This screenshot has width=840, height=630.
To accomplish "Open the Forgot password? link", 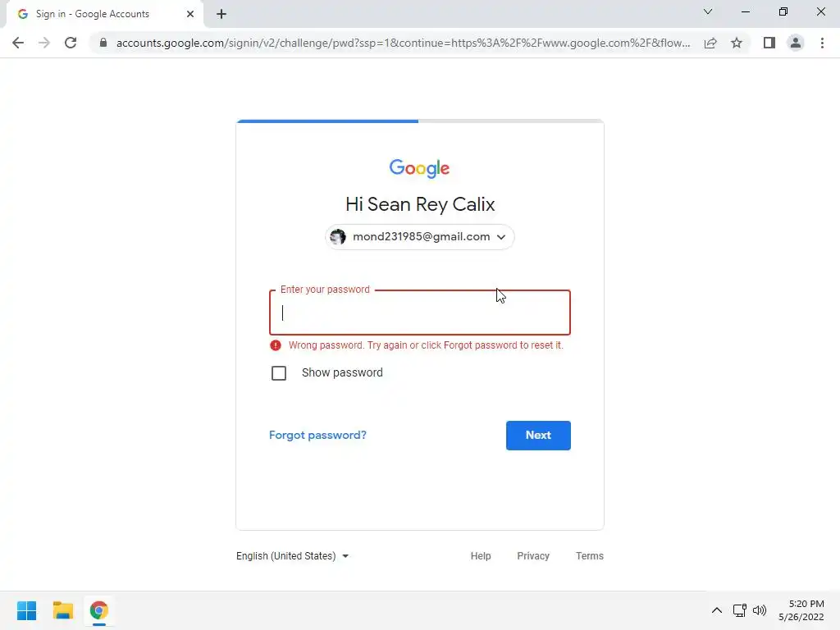I will 317,435.
